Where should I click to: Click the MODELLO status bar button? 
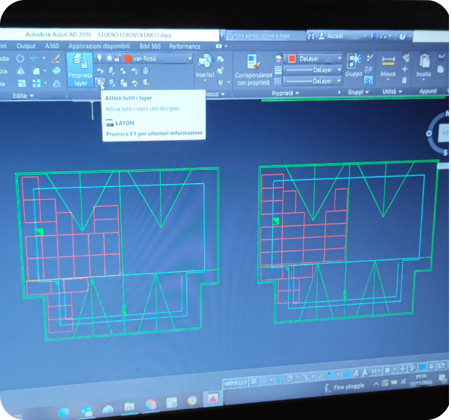[x=235, y=383]
